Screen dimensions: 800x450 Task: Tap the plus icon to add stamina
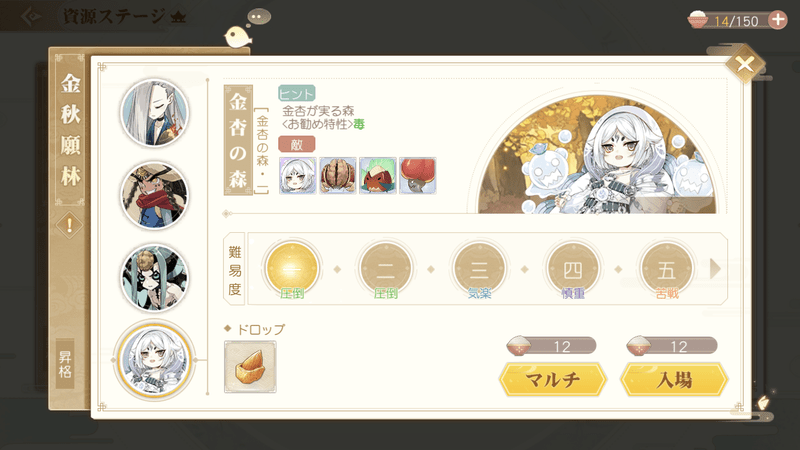[778, 20]
